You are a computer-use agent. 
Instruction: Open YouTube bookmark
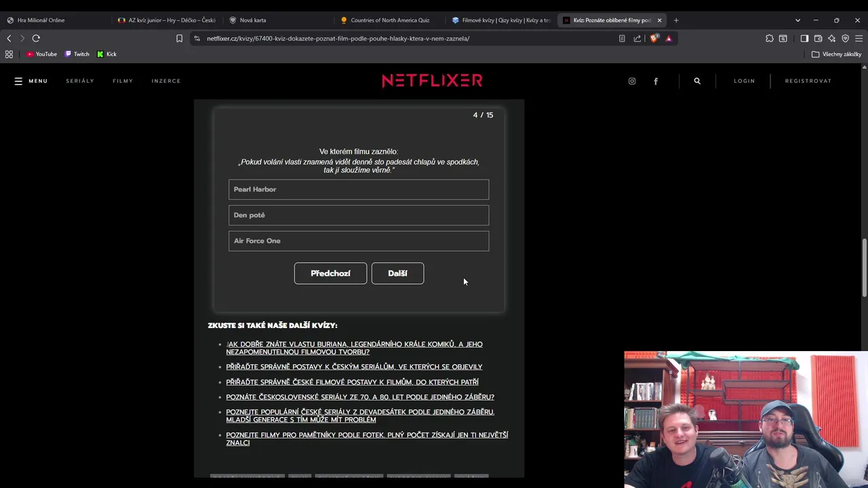point(41,54)
